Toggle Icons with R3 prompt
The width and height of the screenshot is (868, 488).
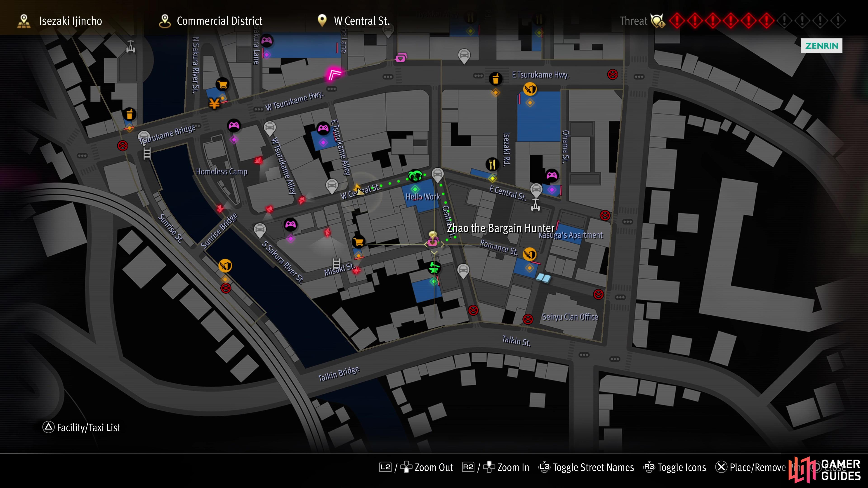pyautogui.click(x=675, y=467)
